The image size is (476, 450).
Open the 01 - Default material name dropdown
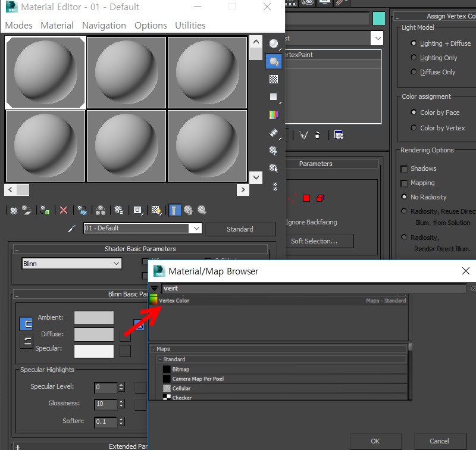point(196,228)
